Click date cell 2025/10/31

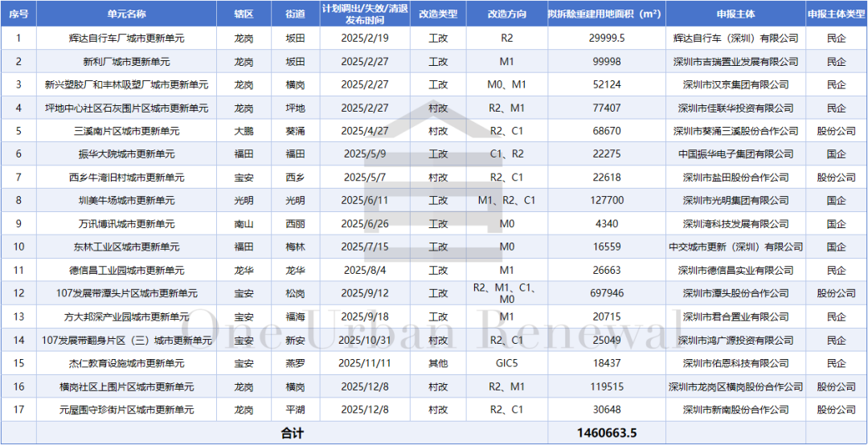pos(366,341)
